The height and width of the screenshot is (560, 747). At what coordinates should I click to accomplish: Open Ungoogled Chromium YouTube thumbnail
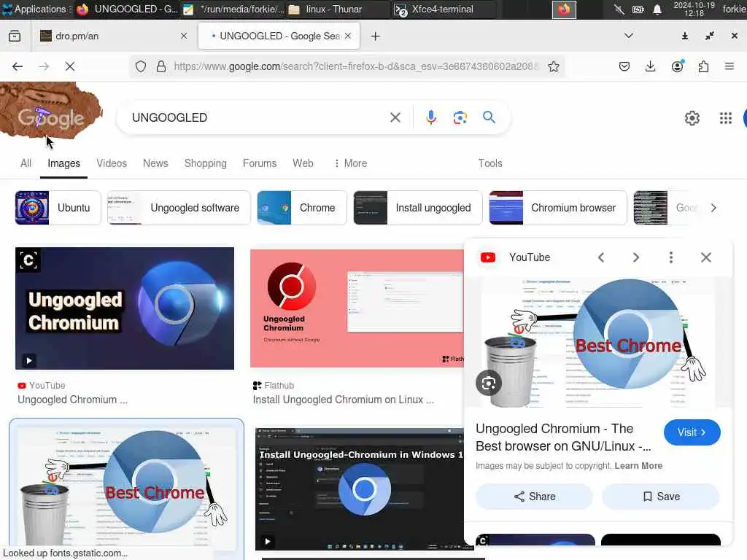(125, 308)
